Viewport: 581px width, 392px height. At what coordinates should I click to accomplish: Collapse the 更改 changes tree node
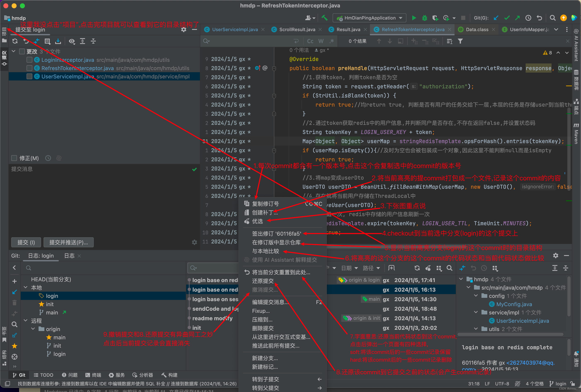pyautogui.click(x=14, y=51)
